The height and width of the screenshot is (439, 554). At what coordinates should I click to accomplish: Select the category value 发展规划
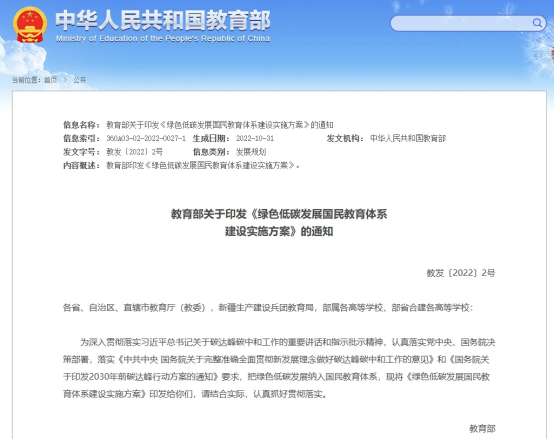[251, 152]
